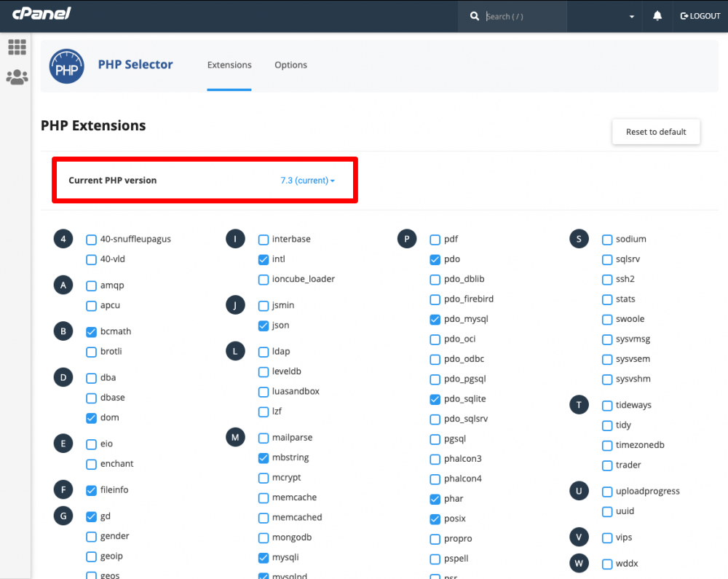Screen dimensions: 728x579
Task: Click the circular letter P section badge
Action: click(407, 238)
